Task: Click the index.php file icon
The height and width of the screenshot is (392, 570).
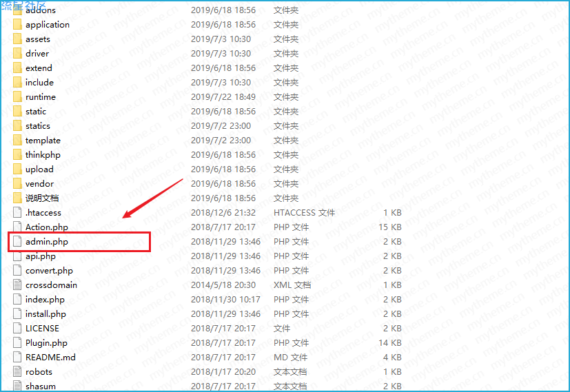Action: click(17, 300)
